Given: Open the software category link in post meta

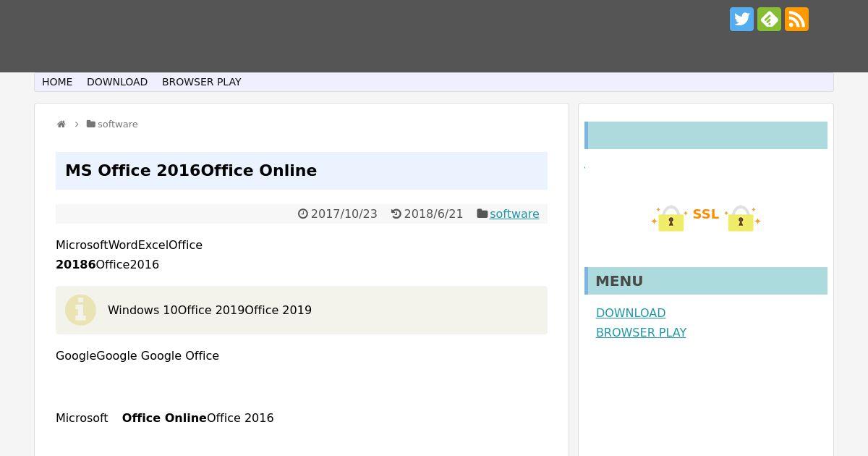Looking at the screenshot, I should [514, 214].
